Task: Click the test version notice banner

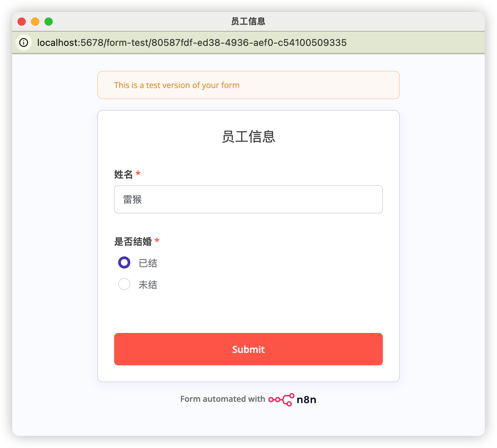Action: pyautogui.click(x=248, y=85)
